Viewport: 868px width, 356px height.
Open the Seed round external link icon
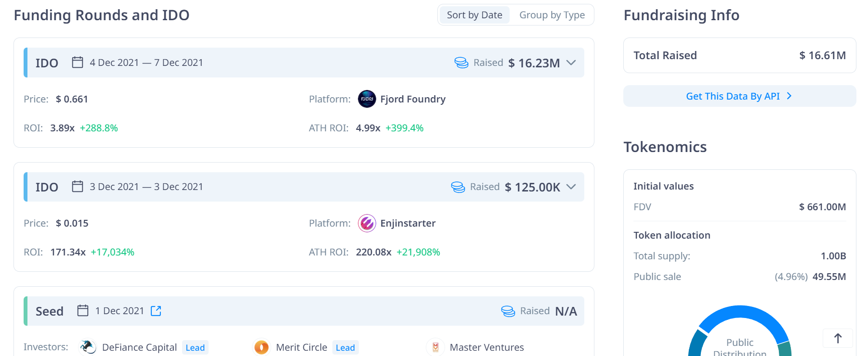pos(156,311)
